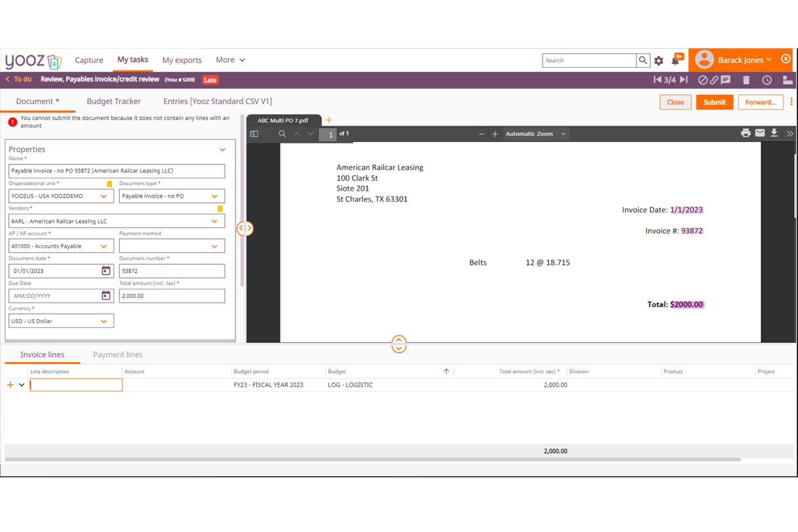Print the ABC Multi PO 7 PDF
This screenshot has width=798, height=532.
click(x=746, y=133)
